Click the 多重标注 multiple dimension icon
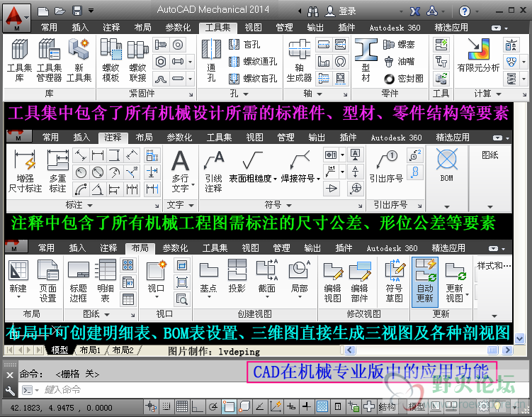This screenshot has height=417, width=532. 57,171
